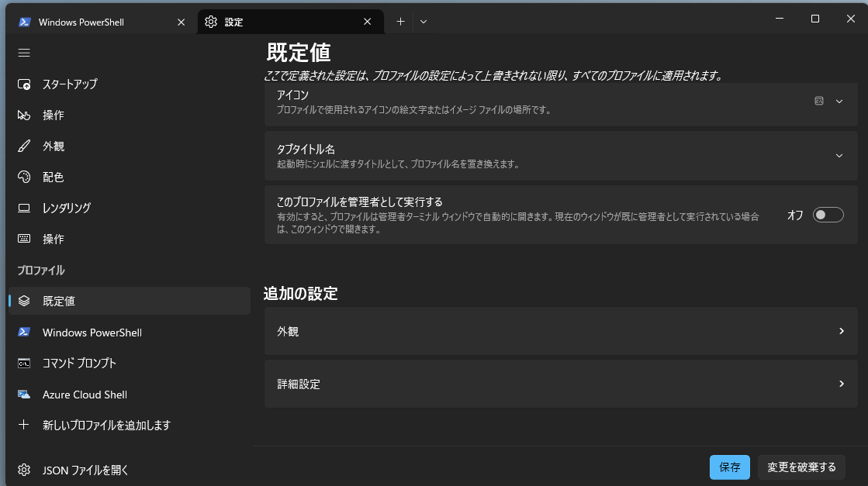This screenshot has width=868, height=486.
Task: Expand the アイコン settings dropdown
Action: tap(839, 102)
